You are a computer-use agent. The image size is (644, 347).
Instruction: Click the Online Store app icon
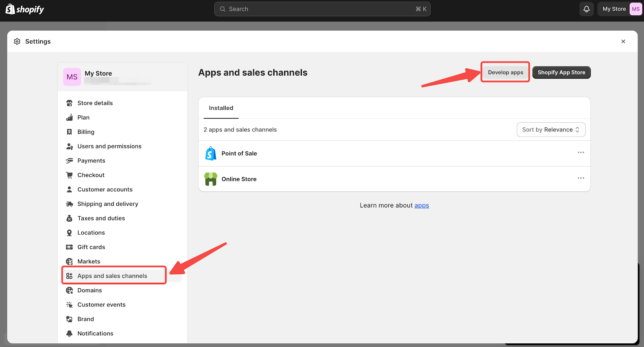211,179
